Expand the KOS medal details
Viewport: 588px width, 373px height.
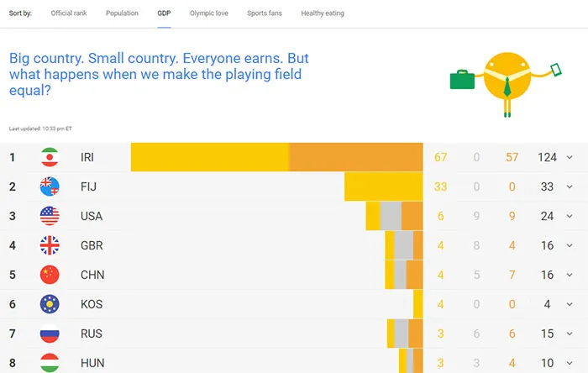(x=570, y=304)
